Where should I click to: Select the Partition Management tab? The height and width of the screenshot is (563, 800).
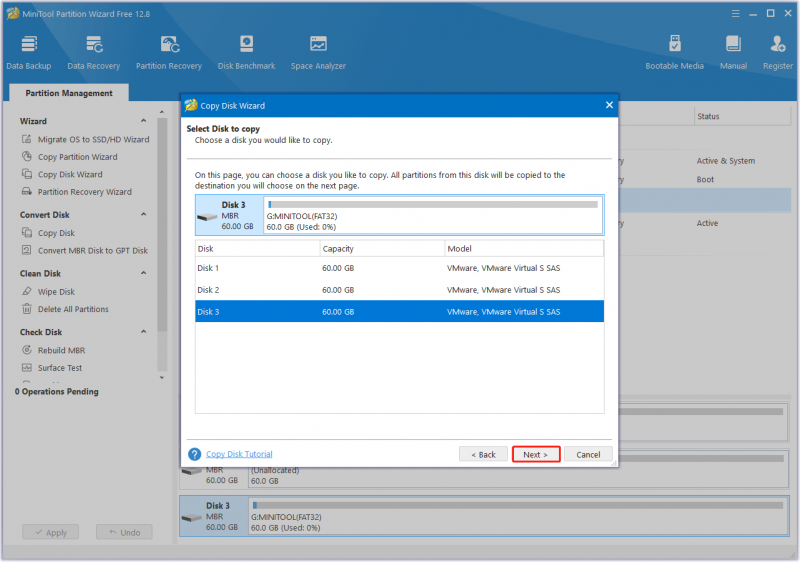(69, 93)
